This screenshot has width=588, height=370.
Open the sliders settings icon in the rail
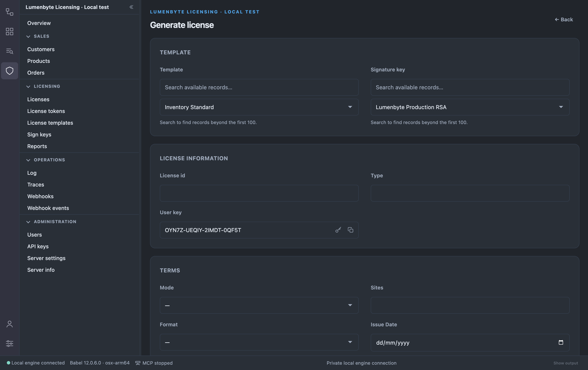click(x=10, y=343)
